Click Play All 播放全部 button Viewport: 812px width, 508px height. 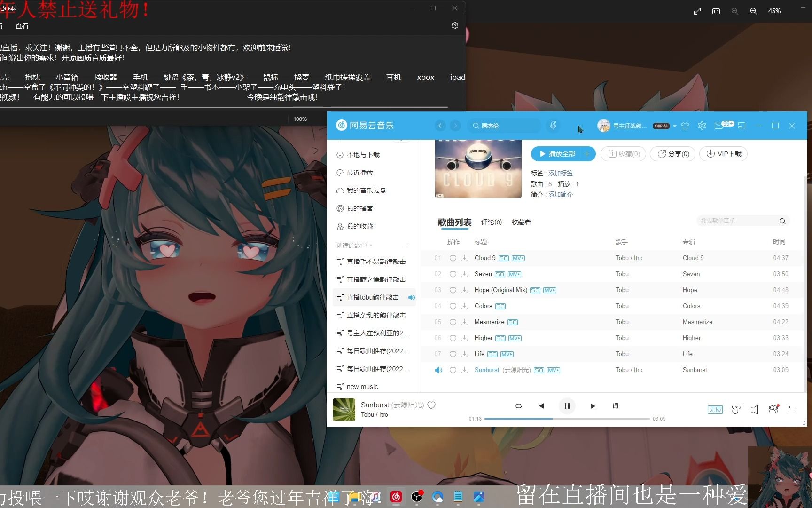tap(556, 154)
